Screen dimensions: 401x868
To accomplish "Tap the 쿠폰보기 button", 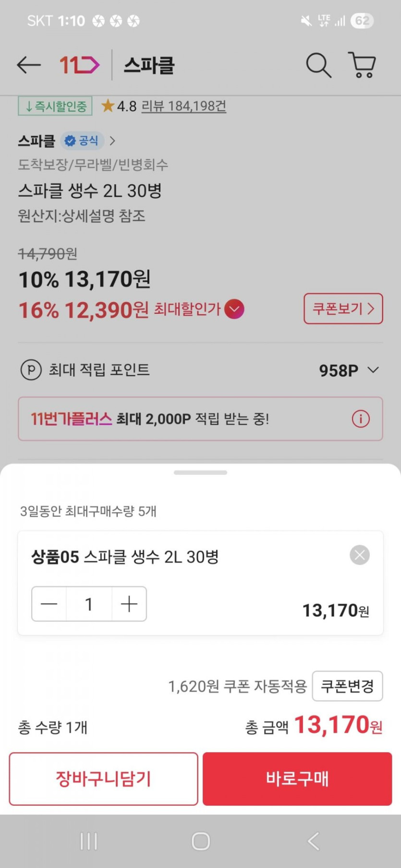I will [343, 309].
